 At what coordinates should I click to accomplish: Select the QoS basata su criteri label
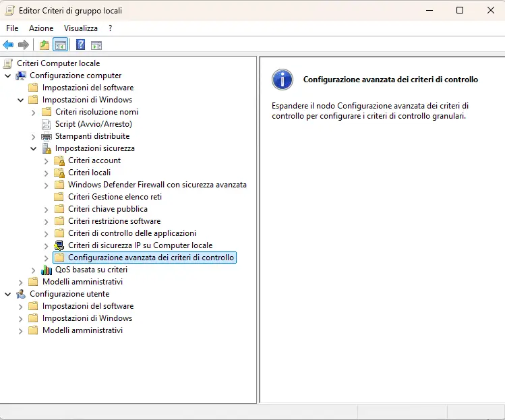click(92, 270)
